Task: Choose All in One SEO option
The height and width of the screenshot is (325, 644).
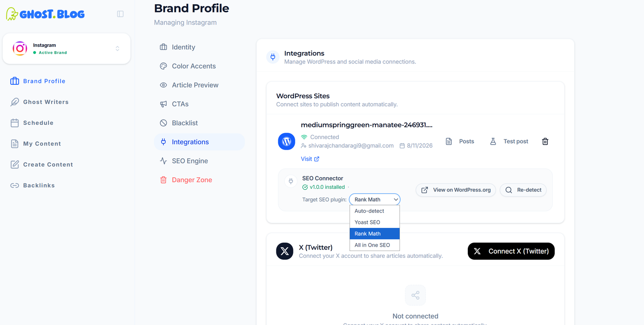Action: pyautogui.click(x=375, y=245)
